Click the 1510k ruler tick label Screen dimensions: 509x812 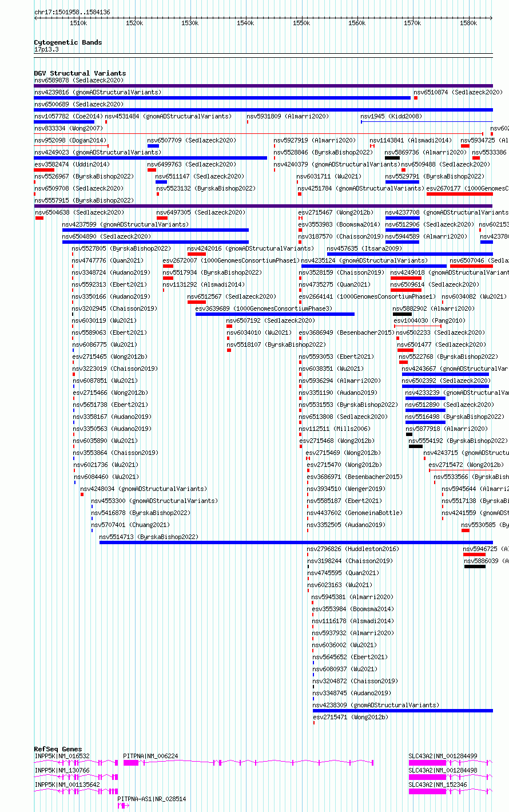[x=78, y=23]
